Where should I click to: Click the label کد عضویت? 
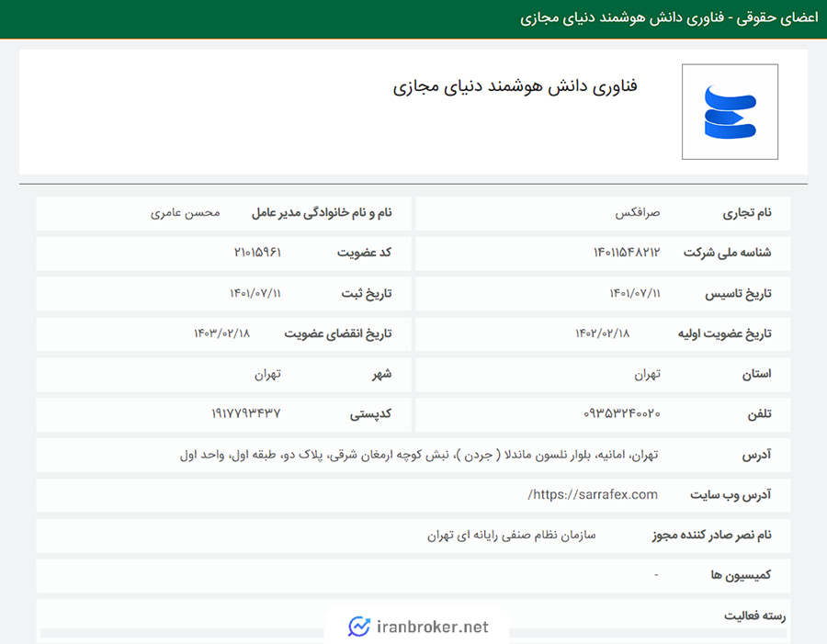click(x=365, y=254)
